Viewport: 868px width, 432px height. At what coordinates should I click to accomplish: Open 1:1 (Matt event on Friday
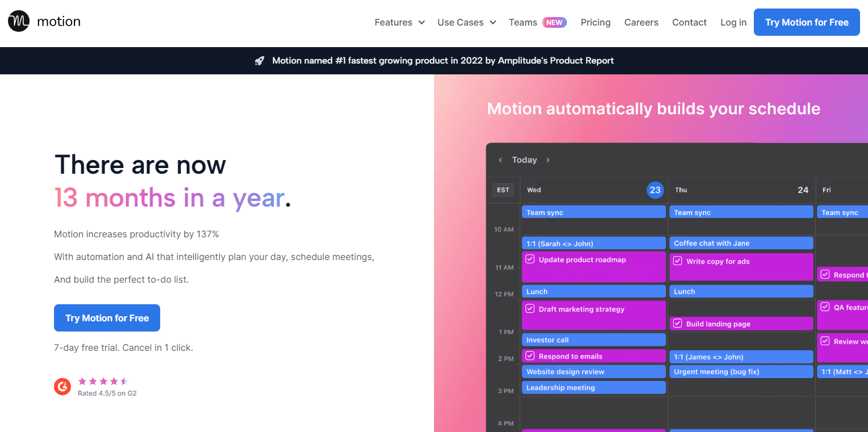pos(842,372)
